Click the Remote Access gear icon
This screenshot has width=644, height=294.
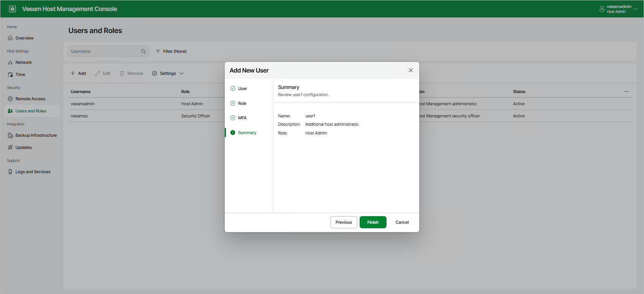tap(10, 99)
